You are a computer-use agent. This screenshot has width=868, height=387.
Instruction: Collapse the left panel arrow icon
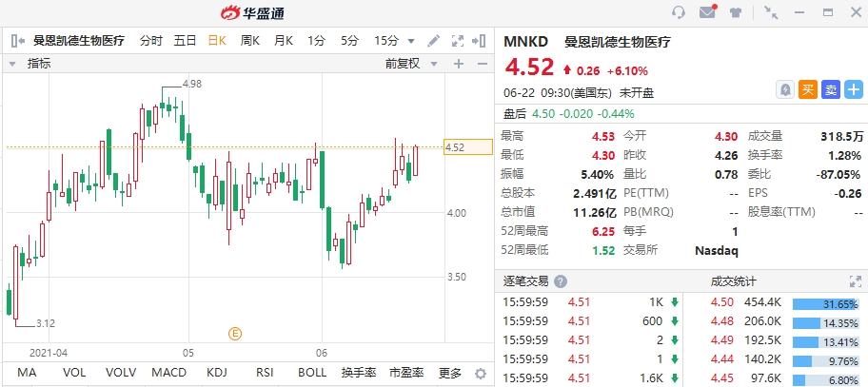(18, 40)
